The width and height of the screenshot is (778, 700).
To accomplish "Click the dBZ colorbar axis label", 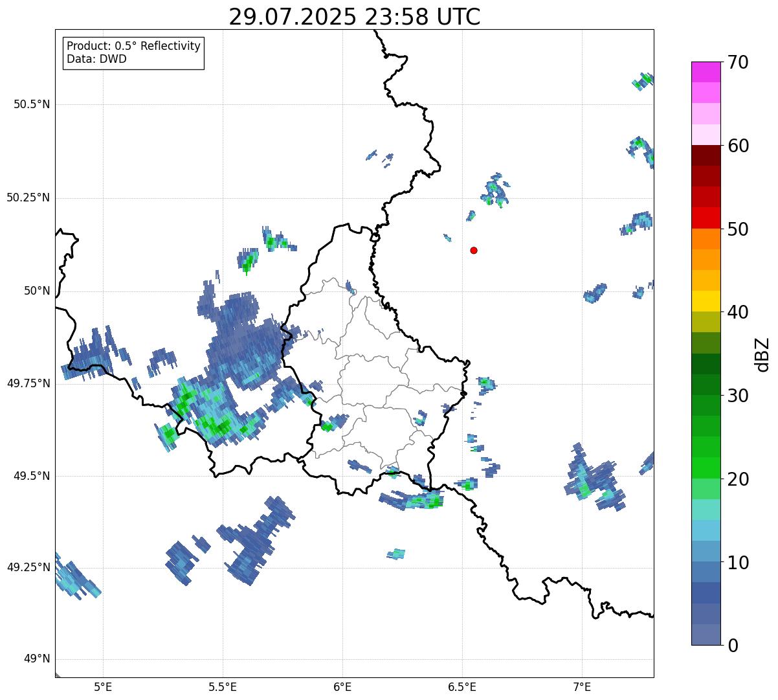I will [762, 354].
